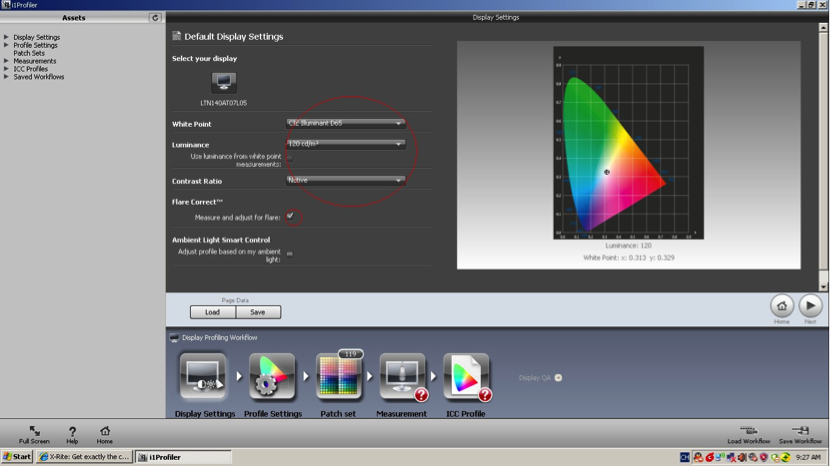Open the ICC Profile workflow step

click(466, 378)
